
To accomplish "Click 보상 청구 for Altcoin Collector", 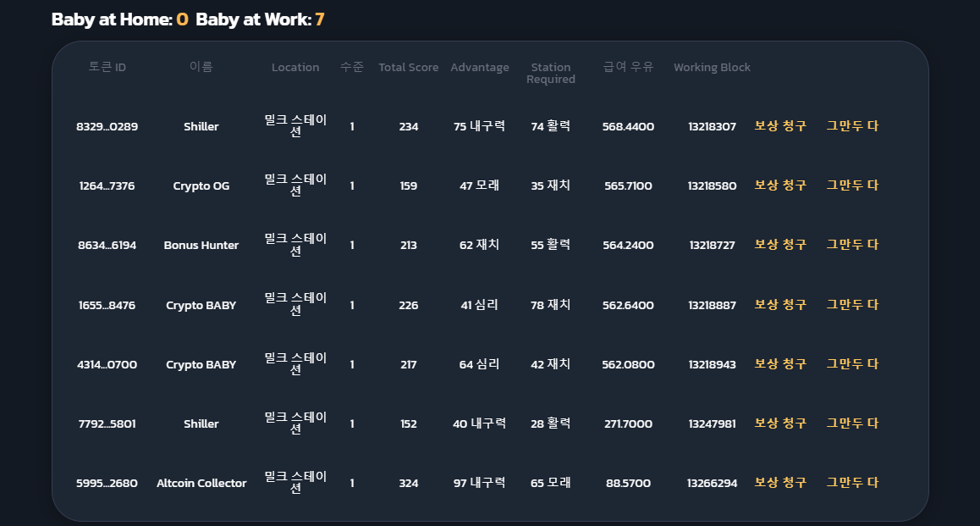I will pos(780,483).
